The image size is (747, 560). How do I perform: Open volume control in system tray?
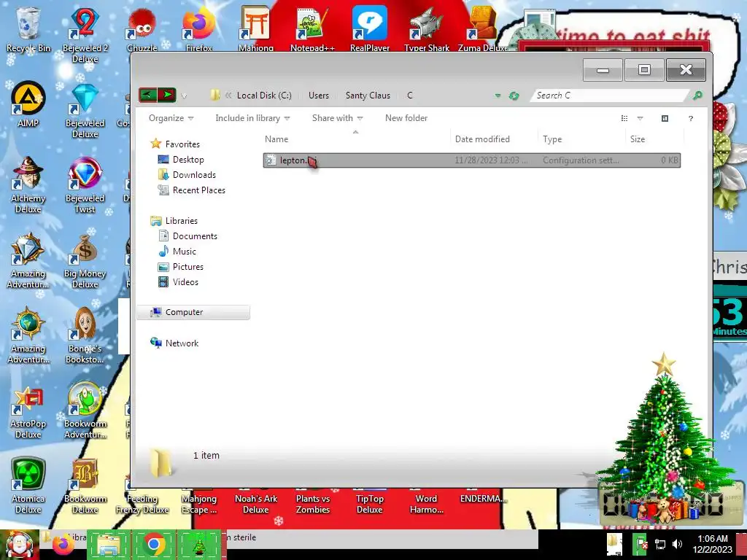[x=677, y=544]
